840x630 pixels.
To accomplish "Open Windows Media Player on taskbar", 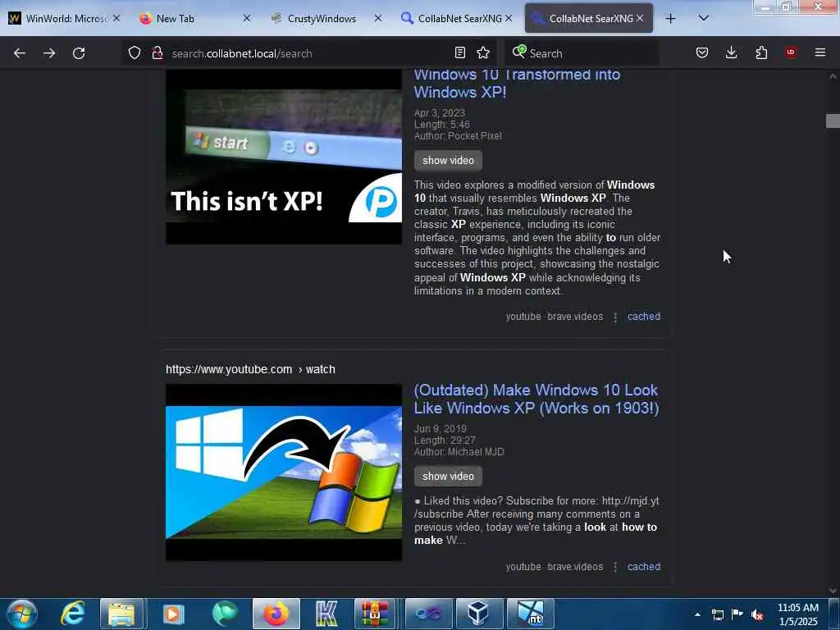I will point(173,614).
